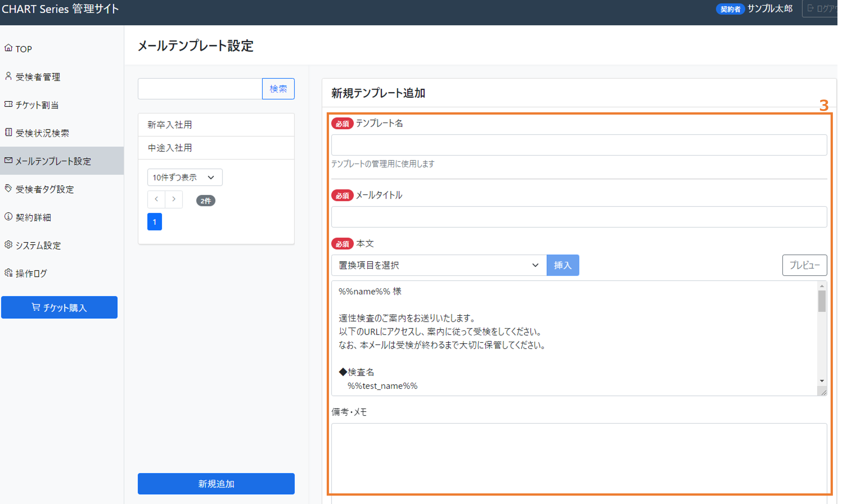The width and height of the screenshot is (844, 504).
Task: Click the 検索 search button
Action: coord(278,89)
